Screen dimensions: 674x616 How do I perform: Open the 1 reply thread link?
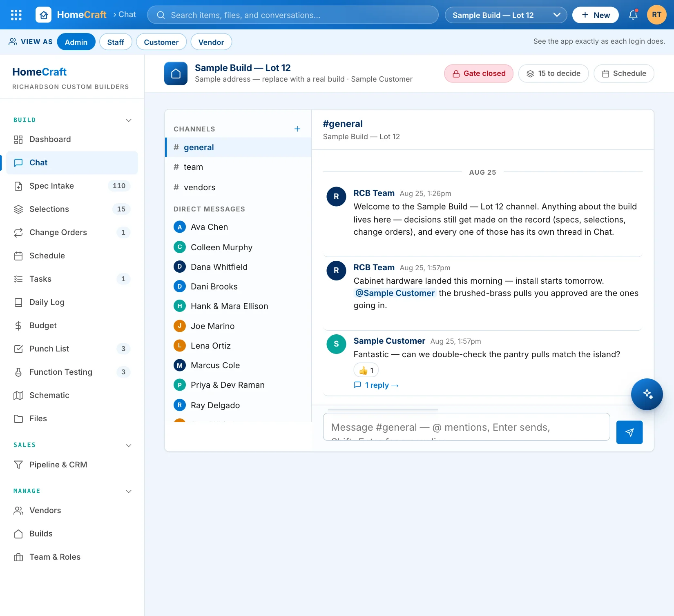[x=376, y=385]
